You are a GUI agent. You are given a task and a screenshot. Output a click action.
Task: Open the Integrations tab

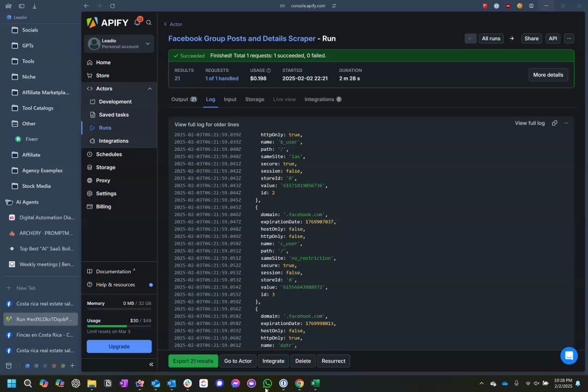(322, 100)
